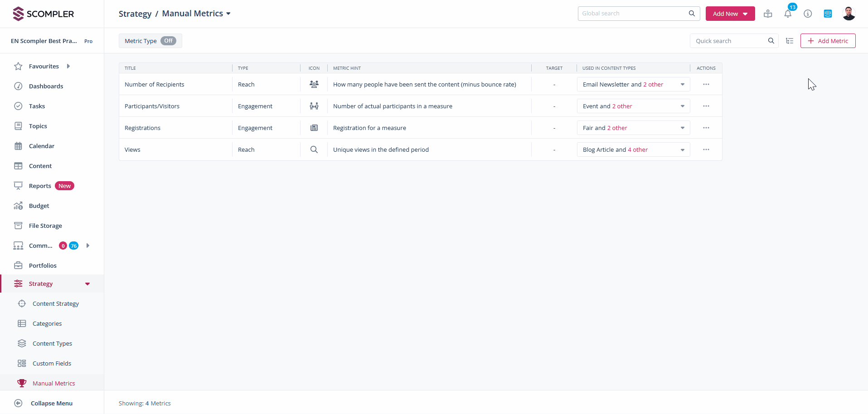Go to Content Types under Strategy

pyautogui.click(x=52, y=343)
